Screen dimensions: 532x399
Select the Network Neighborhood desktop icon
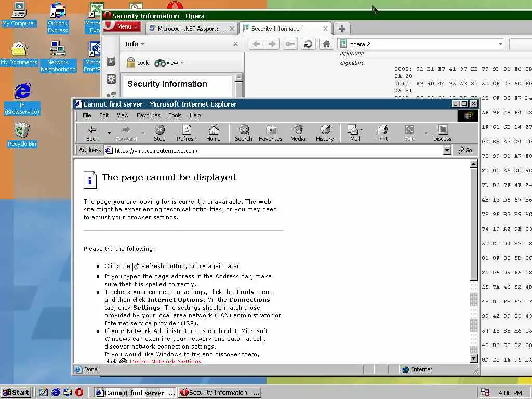[58, 56]
